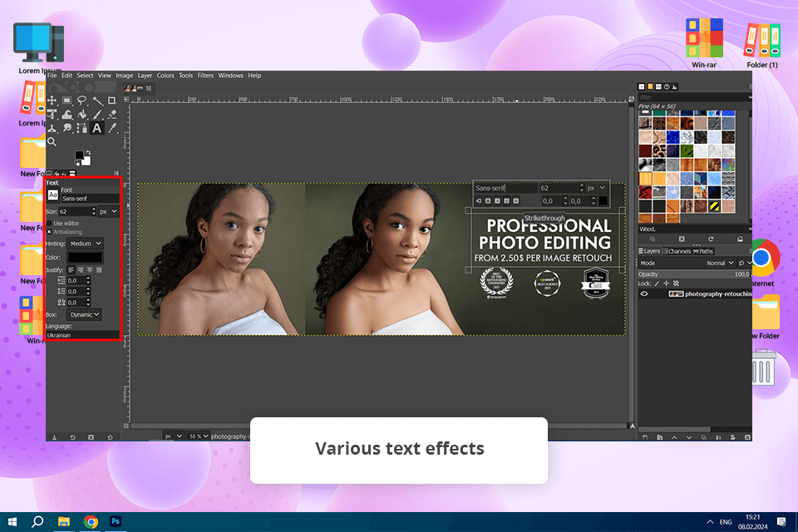Image resolution: width=798 pixels, height=532 pixels.
Task: Adjust the layer Opacity slider
Action: (695, 273)
